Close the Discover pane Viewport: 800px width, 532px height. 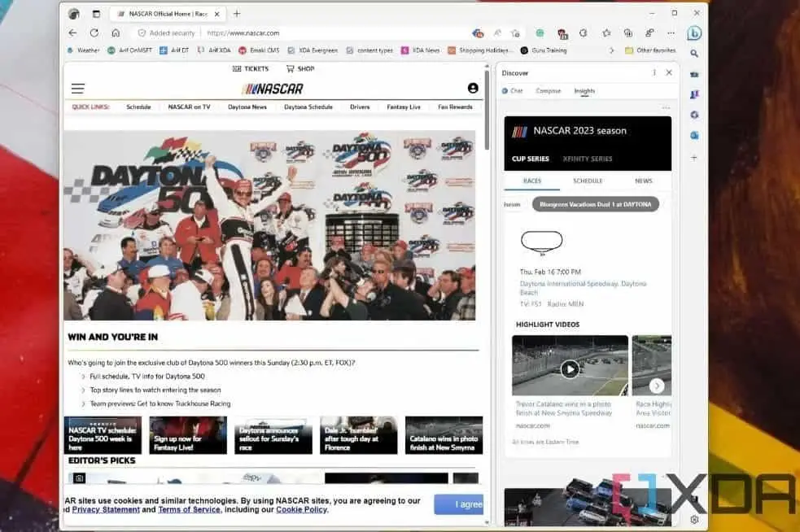pyautogui.click(x=669, y=73)
